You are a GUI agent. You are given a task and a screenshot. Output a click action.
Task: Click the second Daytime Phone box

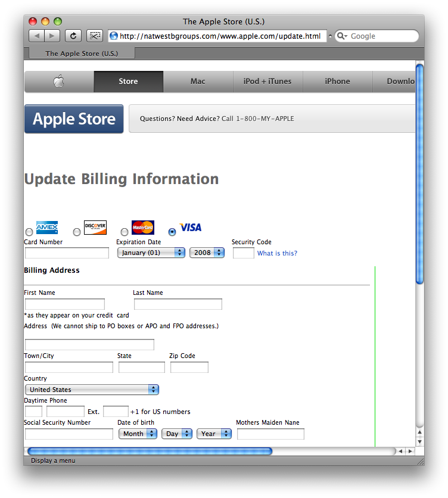click(x=66, y=411)
